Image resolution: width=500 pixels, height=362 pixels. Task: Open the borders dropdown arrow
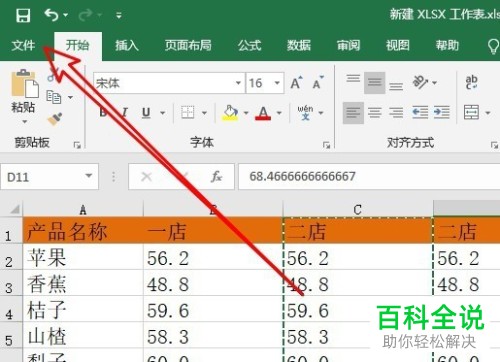[x=204, y=113]
